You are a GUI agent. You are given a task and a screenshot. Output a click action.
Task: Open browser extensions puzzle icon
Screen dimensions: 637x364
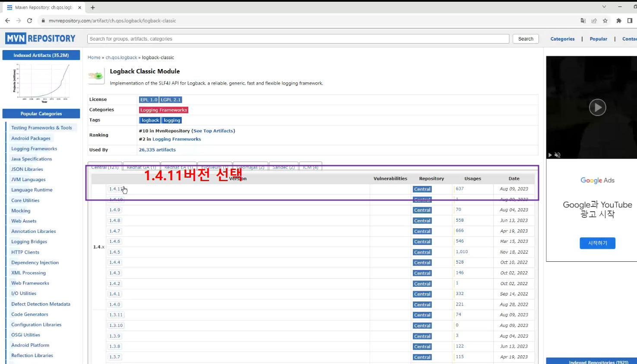coord(619,21)
